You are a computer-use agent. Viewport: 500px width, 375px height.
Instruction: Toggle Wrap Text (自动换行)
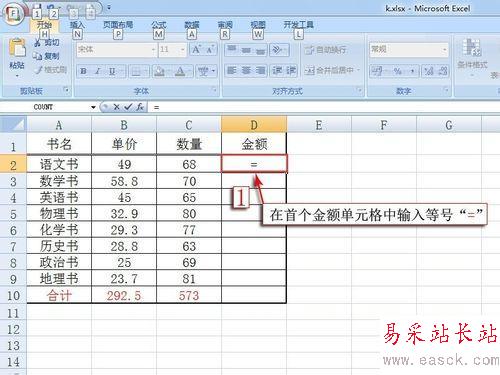(326, 50)
